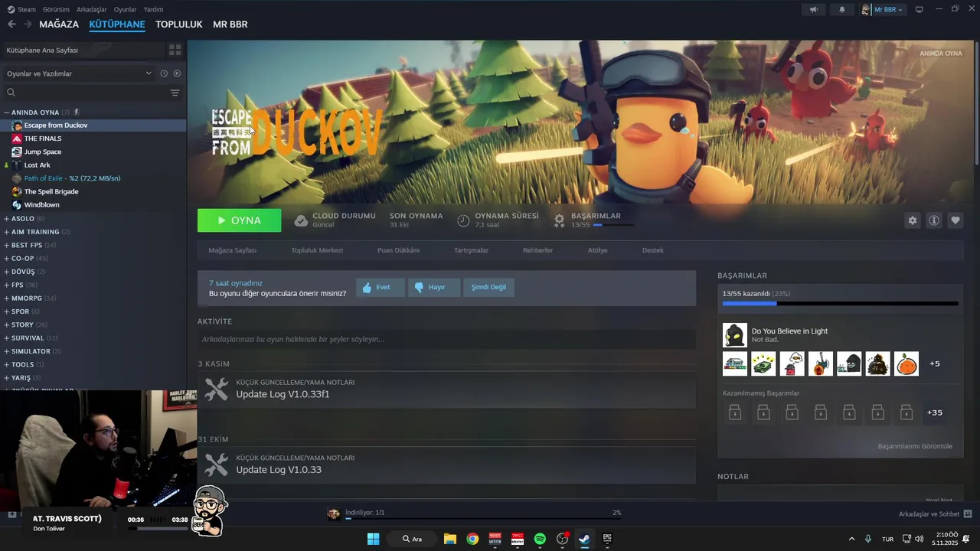Viewport: 980px width, 551px height.
Task: Open the Mağaza Sayfası game tab
Action: click(x=233, y=250)
